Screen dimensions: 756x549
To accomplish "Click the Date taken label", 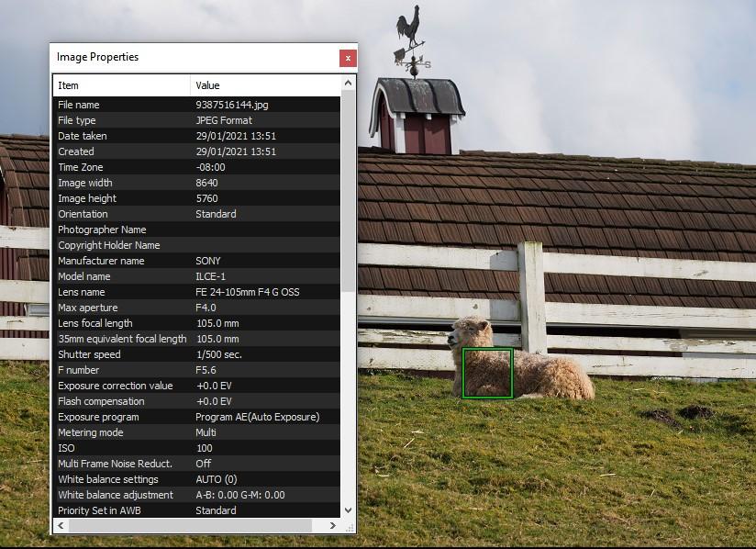I will (x=83, y=136).
